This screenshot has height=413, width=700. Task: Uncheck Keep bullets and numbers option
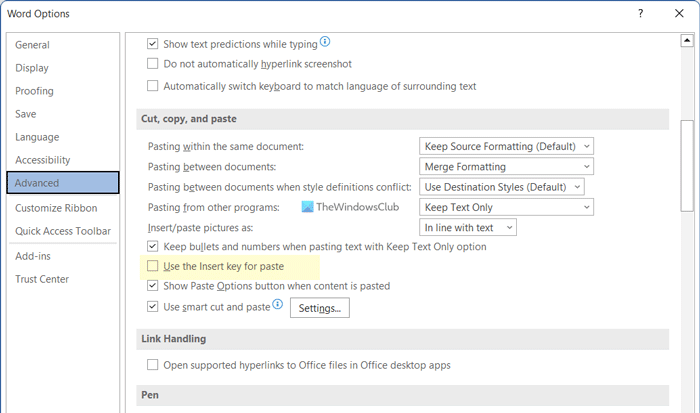click(x=153, y=246)
